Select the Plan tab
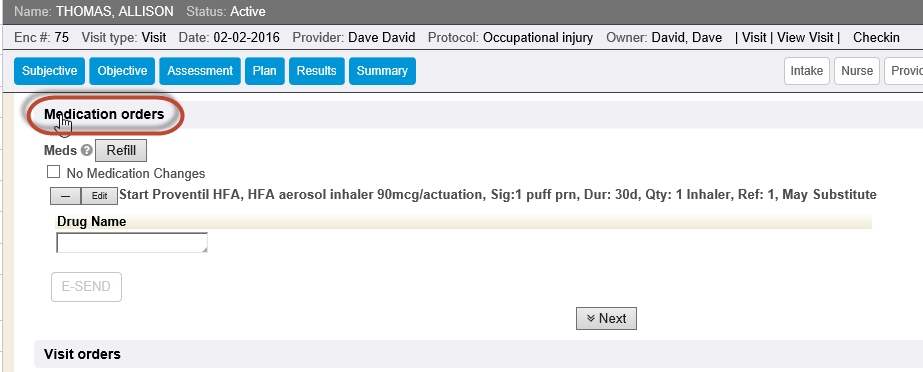 (264, 71)
